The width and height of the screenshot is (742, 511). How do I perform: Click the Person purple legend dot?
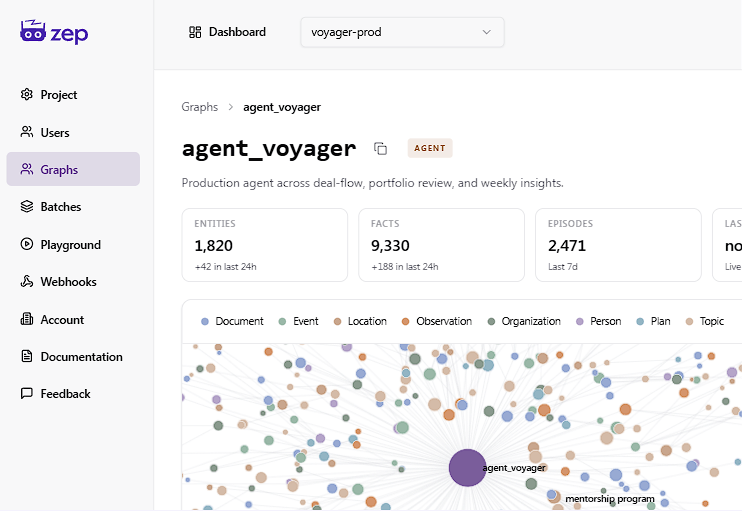tap(580, 322)
